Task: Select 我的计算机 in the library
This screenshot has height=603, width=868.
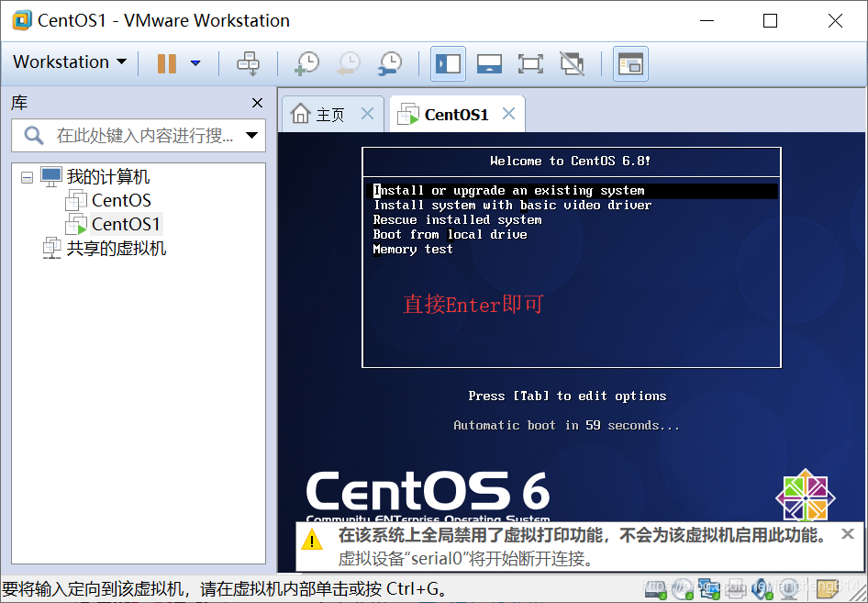Action: coord(108,177)
